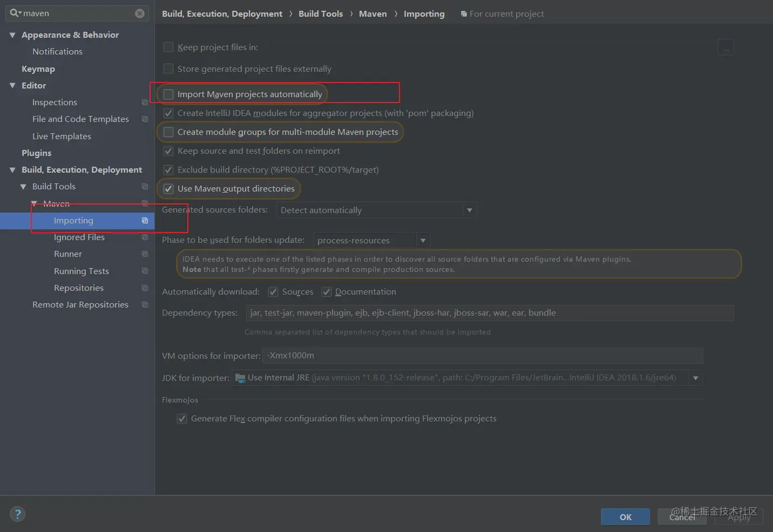Click the OK button
This screenshot has height=532, width=773.
[626, 517]
